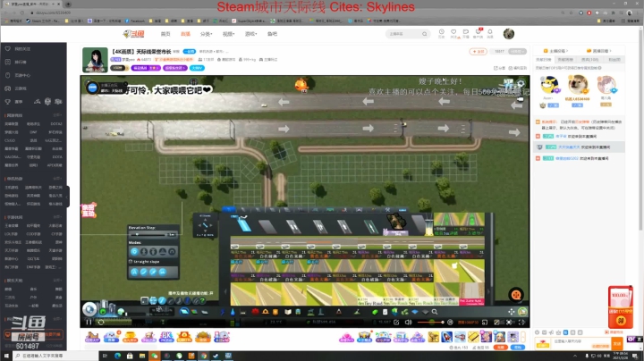Go to 首页 in Douyu navigation
This screenshot has height=361, width=644.
165,34
